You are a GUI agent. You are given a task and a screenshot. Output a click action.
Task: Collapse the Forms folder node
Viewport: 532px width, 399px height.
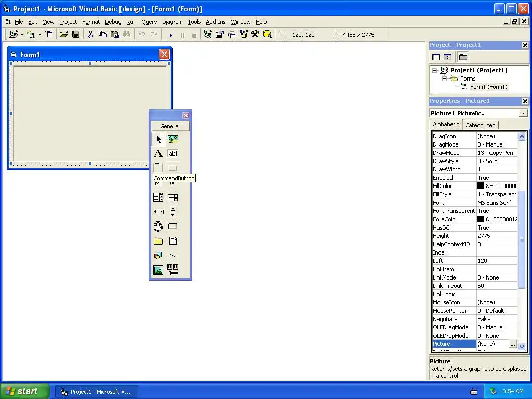(x=445, y=79)
